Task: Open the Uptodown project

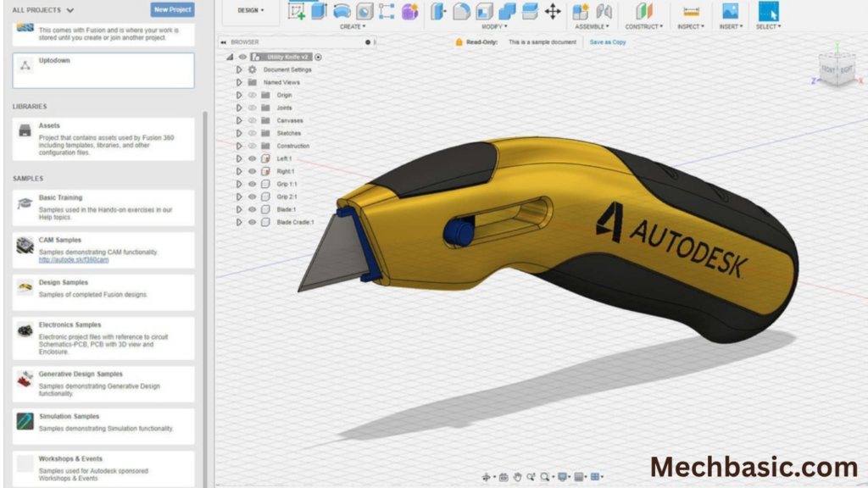Action: coord(103,70)
